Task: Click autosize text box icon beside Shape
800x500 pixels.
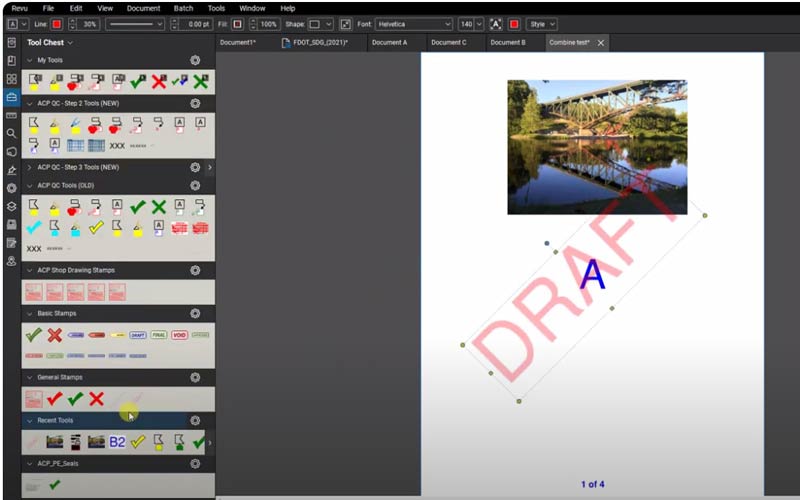Action: pos(345,24)
